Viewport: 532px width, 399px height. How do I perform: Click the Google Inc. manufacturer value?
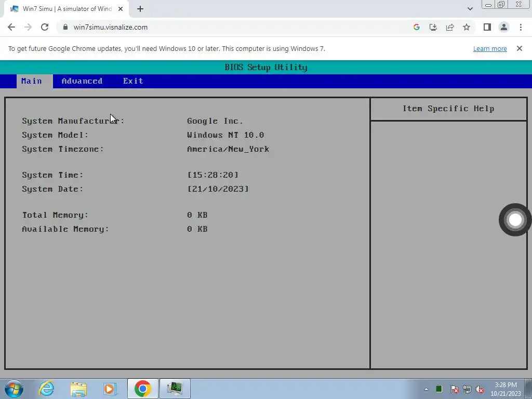point(215,121)
